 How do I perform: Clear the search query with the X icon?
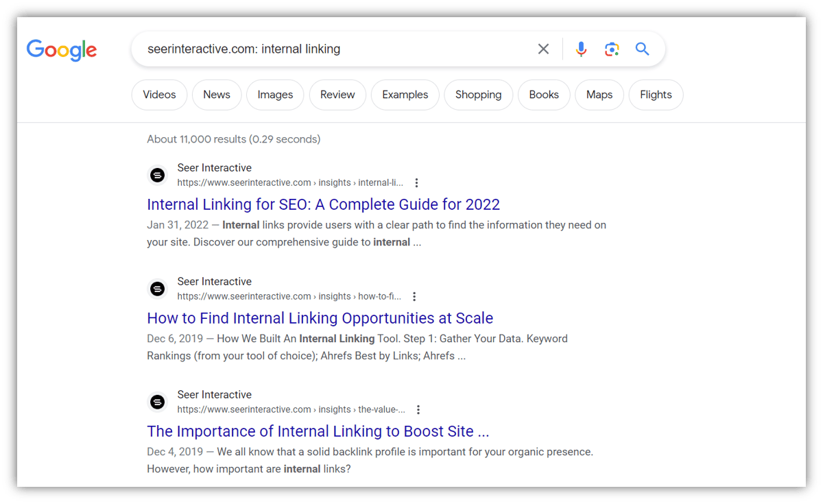click(x=543, y=49)
